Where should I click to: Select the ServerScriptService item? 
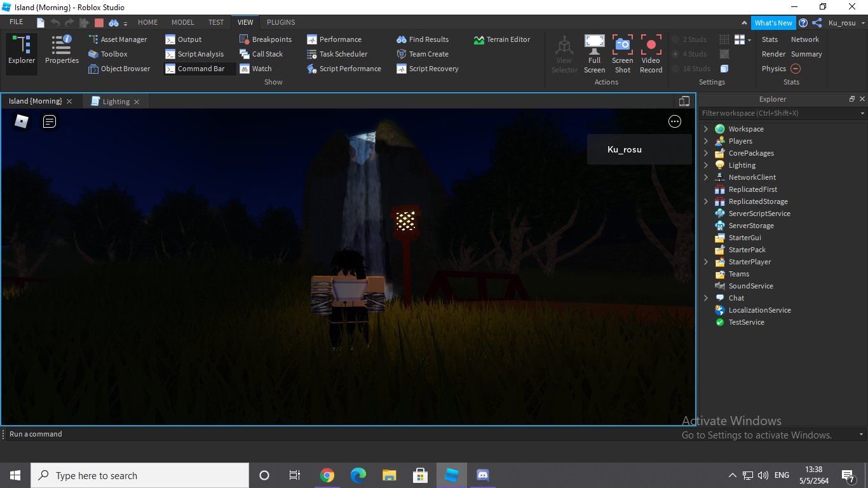(759, 213)
